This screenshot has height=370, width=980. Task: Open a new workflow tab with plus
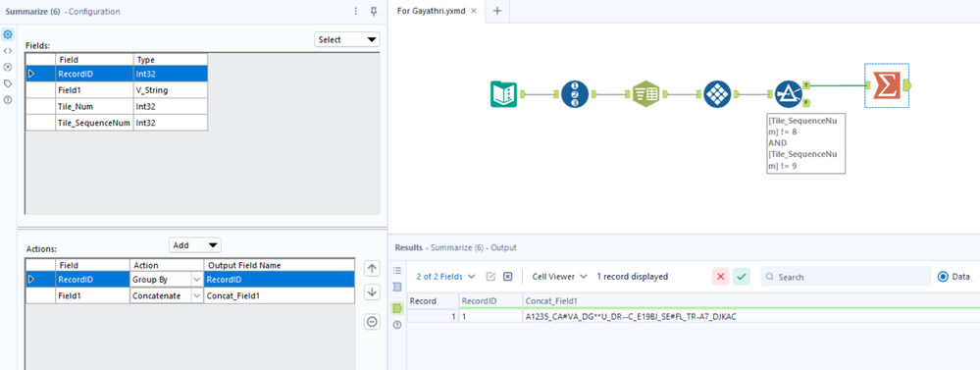click(497, 11)
